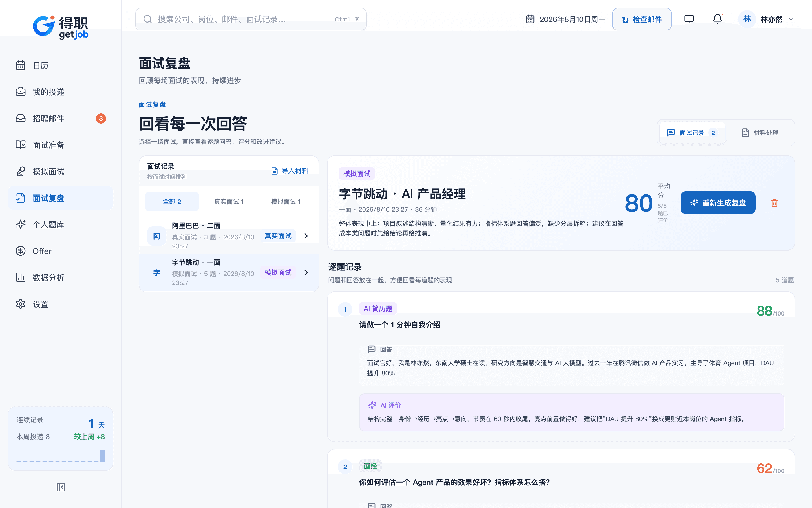The image size is (812, 508).
Task: Click the 我的投递 briefcase icon
Action: point(21,92)
